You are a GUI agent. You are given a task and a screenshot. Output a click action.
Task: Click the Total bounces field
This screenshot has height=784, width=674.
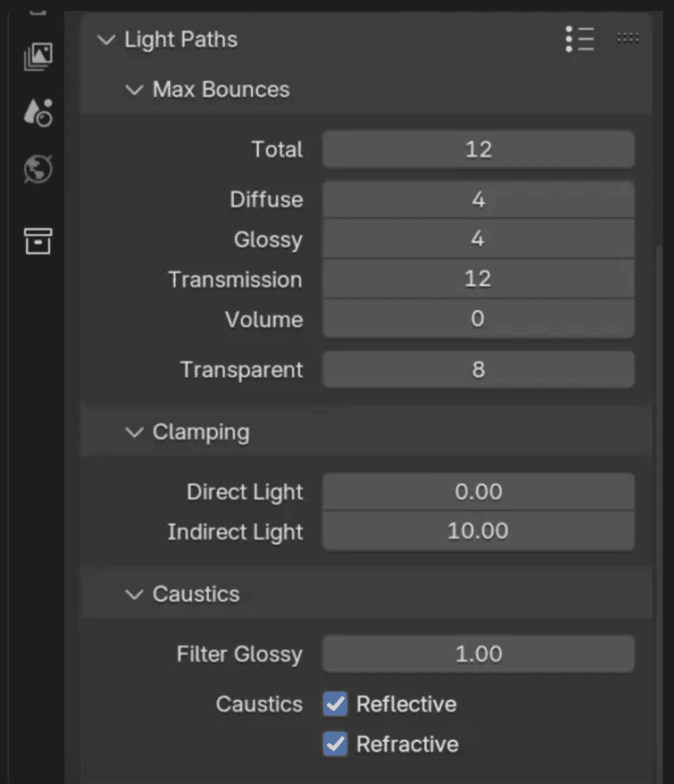point(478,149)
